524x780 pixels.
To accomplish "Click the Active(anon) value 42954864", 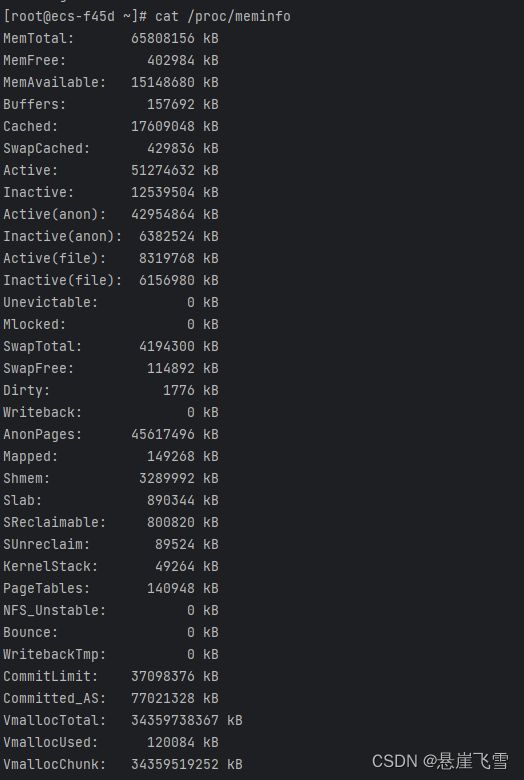I will click(x=163, y=214).
